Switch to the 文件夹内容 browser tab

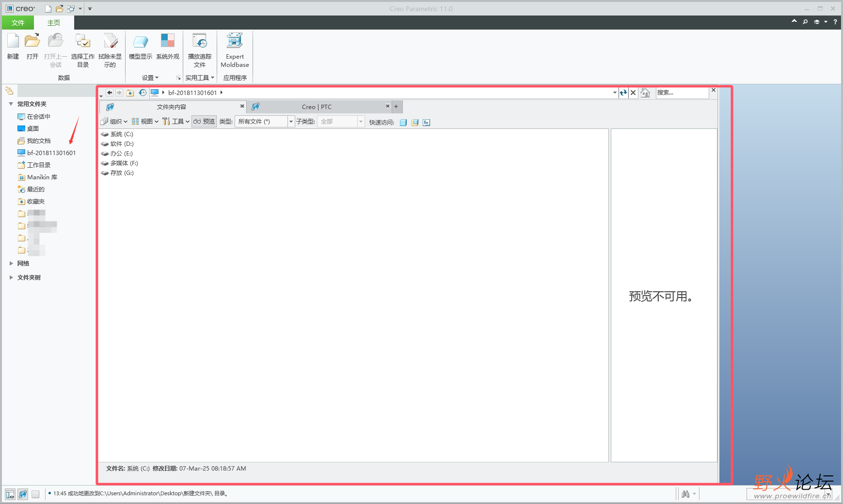[172, 107]
